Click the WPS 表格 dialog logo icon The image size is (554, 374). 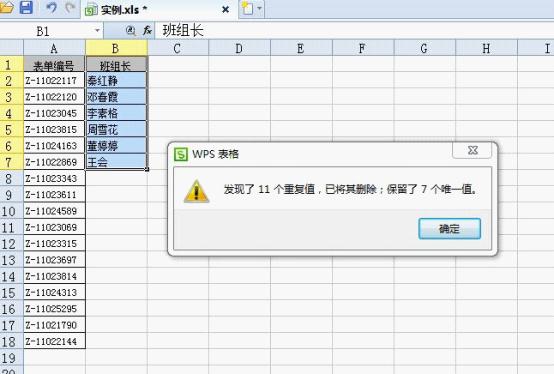pyautogui.click(x=181, y=154)
